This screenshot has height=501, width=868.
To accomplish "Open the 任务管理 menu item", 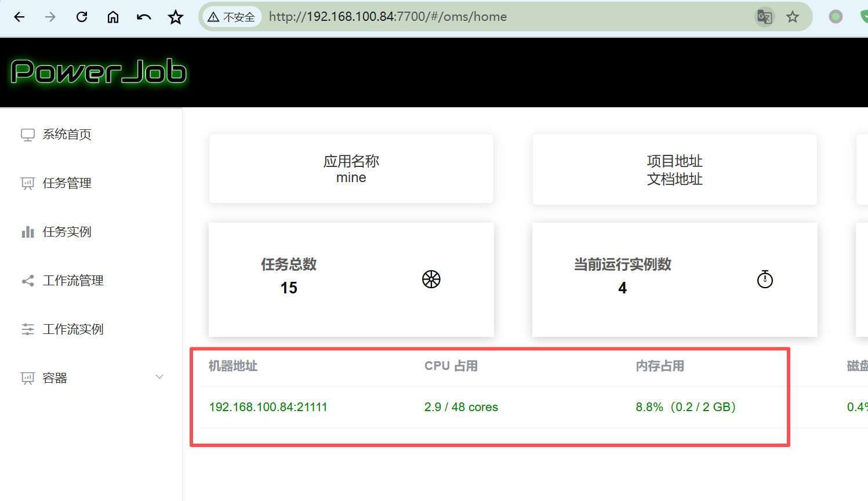I will pos(67,183).
